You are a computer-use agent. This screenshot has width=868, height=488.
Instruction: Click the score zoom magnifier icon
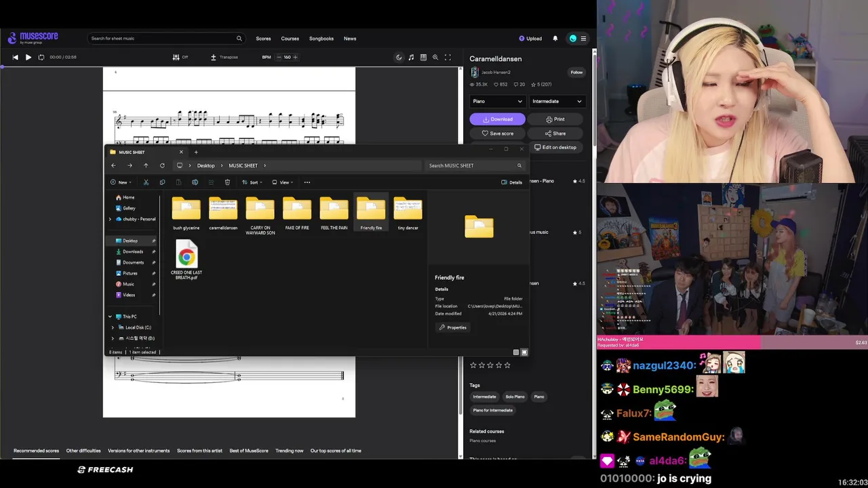pyautogui.click(x=435, y=57)
